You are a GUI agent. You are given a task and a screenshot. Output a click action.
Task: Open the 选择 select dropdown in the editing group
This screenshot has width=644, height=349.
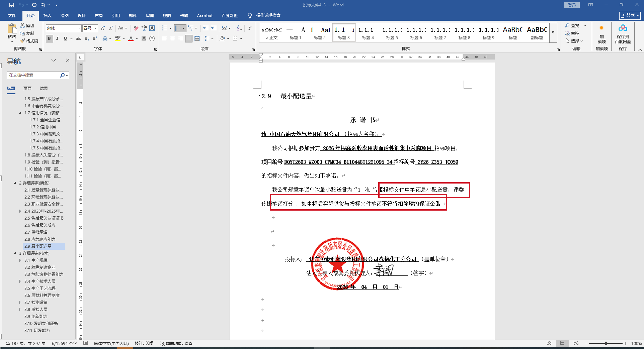click(x=574, y=41)
